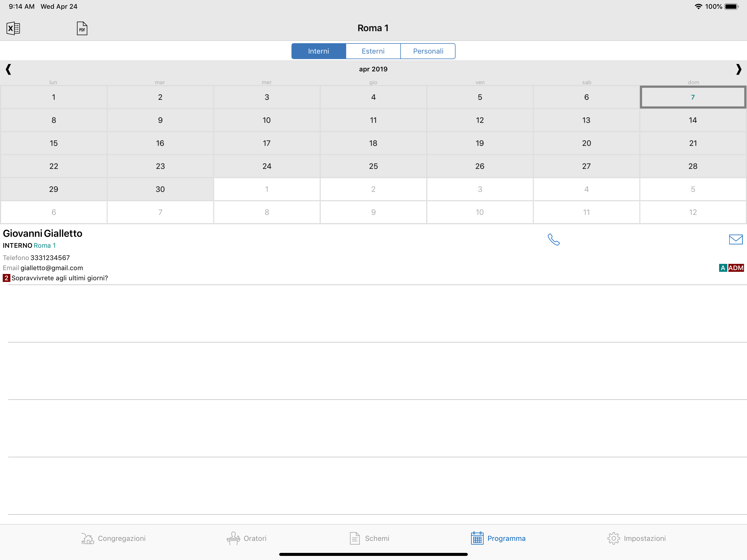The height and width of the screenshot is (560, 747).
Task: Select May 9 greyed date
Action: click(373, 212)
